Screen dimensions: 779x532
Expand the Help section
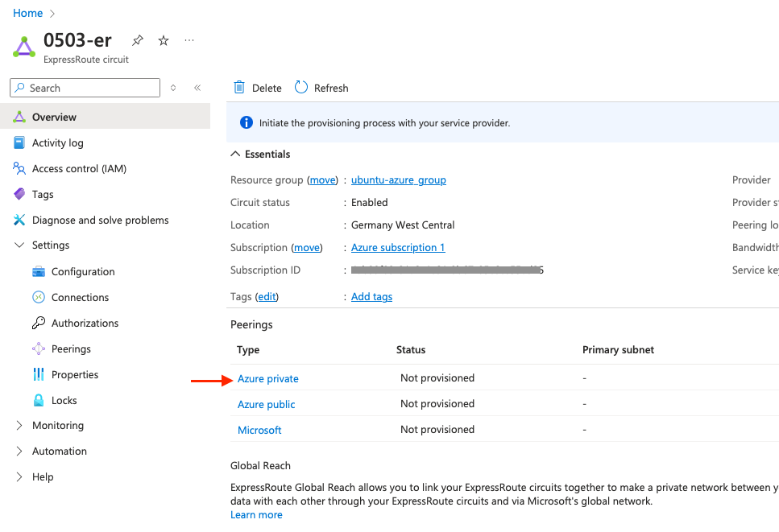[x=19, y=477]
